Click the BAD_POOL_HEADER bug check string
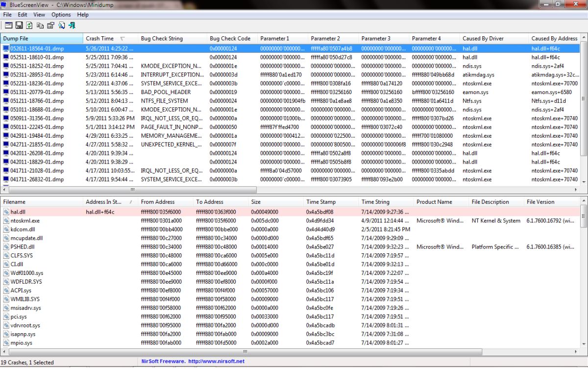 [166, 92]
